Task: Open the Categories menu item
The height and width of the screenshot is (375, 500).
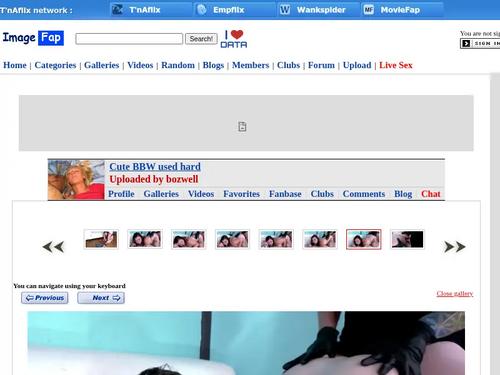Action: click(x=55, y=65)
